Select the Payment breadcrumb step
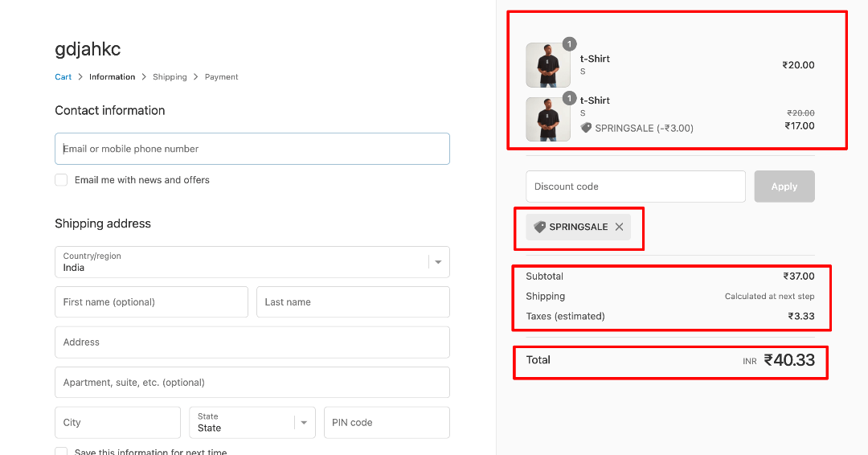868x455 pixels. click(222, 77)
